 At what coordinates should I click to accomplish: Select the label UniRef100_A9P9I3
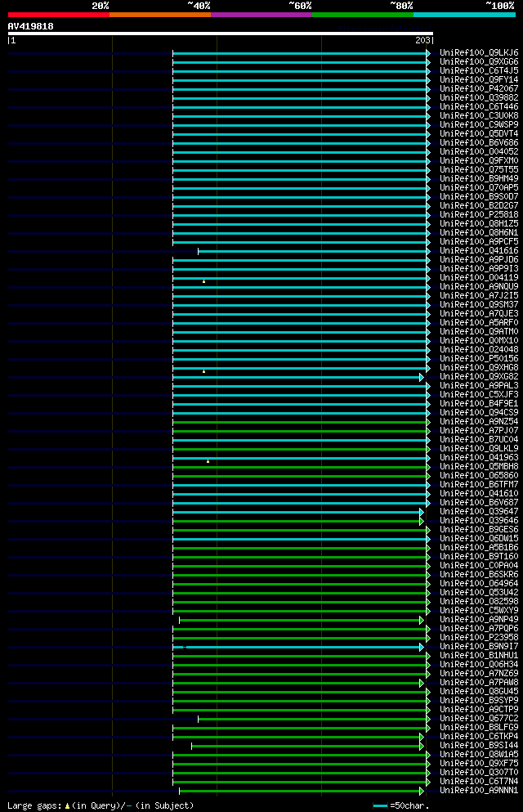(479, 269)
